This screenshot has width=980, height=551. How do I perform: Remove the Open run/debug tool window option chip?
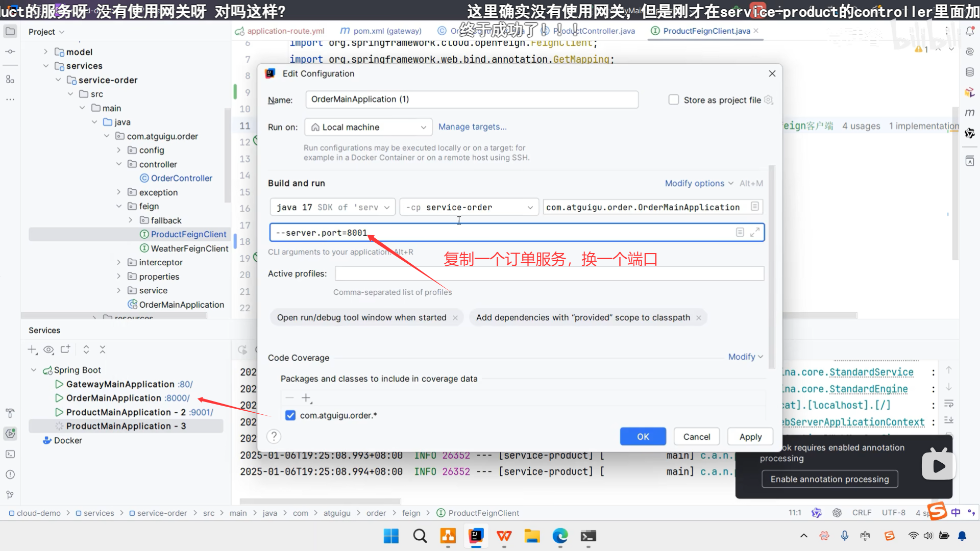tap(456, 318)
